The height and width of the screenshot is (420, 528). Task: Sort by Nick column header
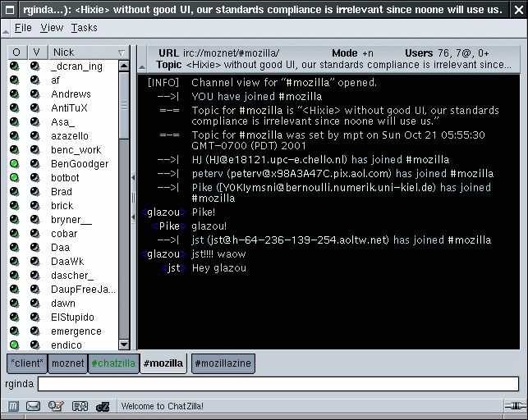(89, 52)
